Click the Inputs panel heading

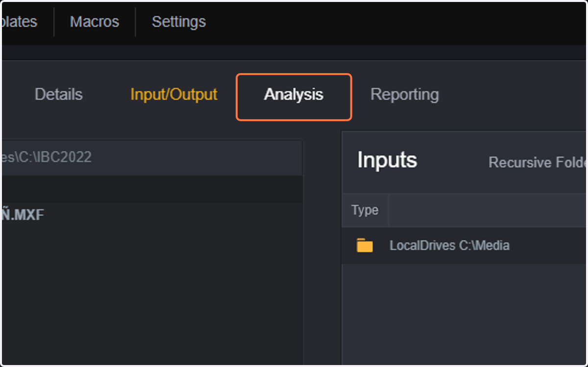[387, 160]
